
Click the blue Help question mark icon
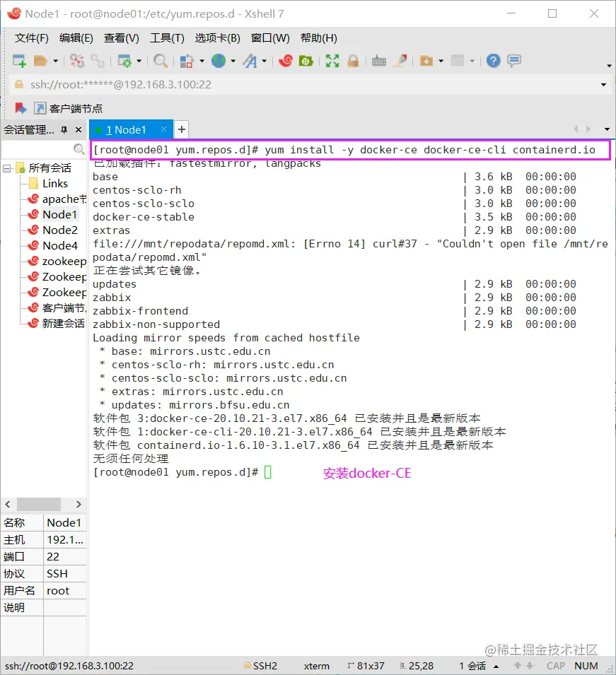pyautogui.click(x=493, y=61)
